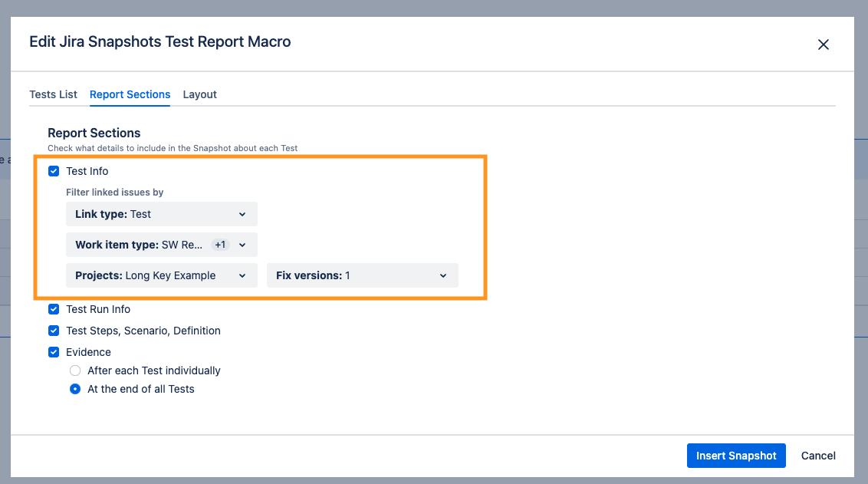Viewport: 868px width, 484px height.
Task: Open the Projects filter dropdown
Action: [162, 275]
